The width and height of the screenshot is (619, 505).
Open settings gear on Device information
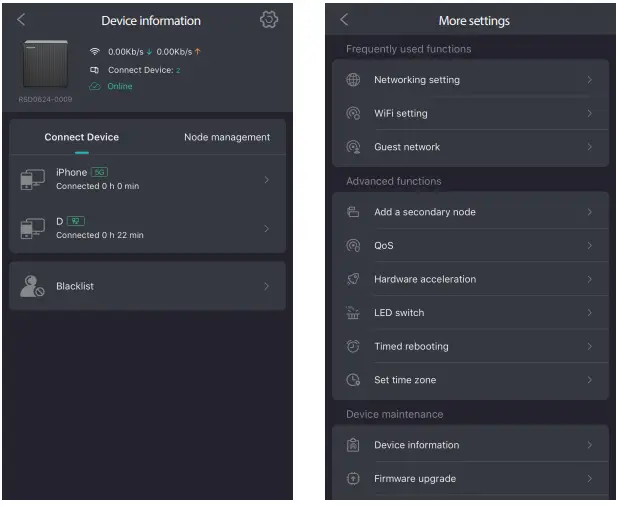pos(268,20)
